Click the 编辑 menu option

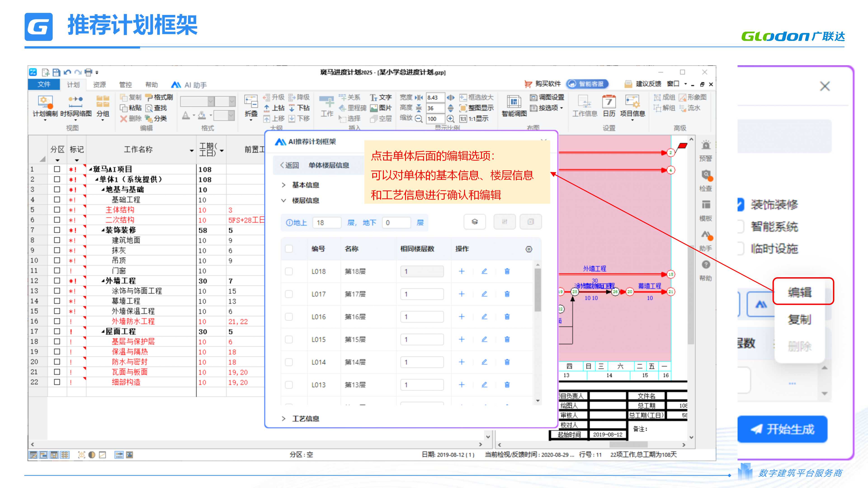click(800, 292)
